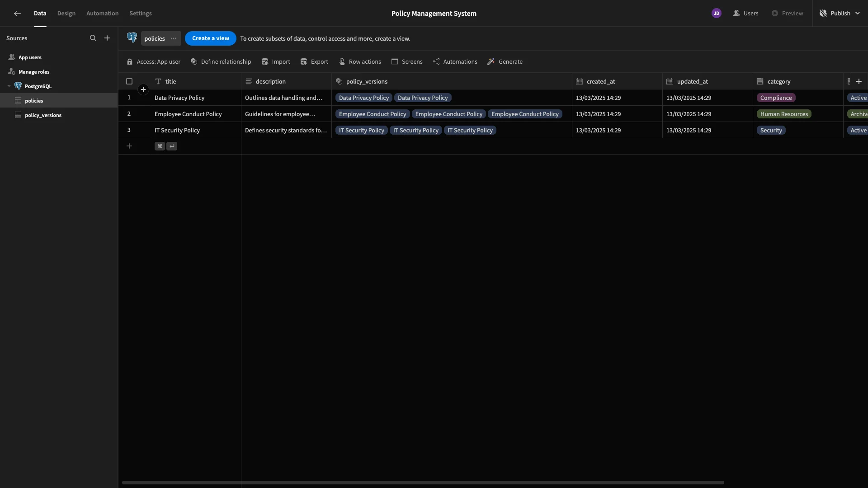
Task: Click the title text column icon
Action: (x=158, y=82)
